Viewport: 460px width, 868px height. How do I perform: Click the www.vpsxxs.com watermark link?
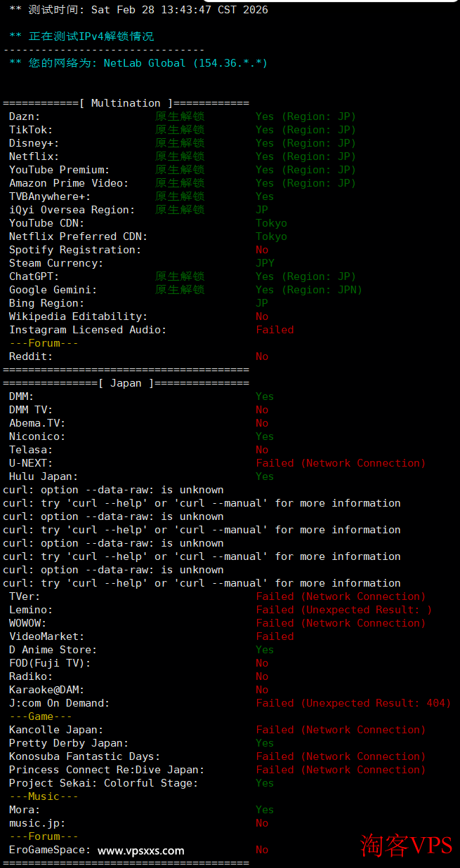[x=140, y=850]
